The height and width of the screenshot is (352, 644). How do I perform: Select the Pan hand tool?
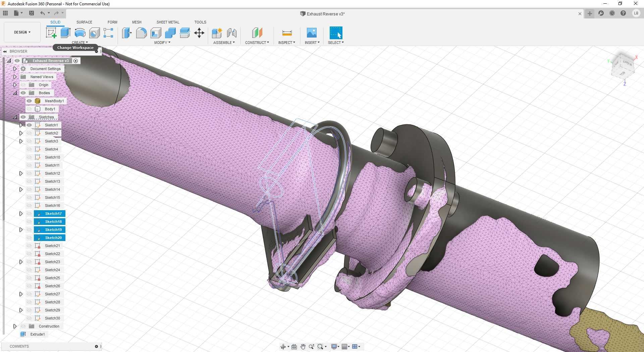point(303,347)
